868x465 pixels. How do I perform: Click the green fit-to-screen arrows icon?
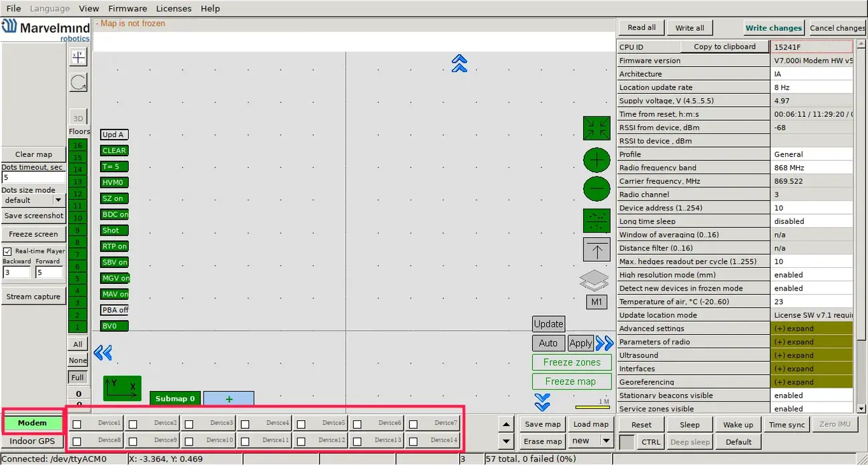point(596,128)
